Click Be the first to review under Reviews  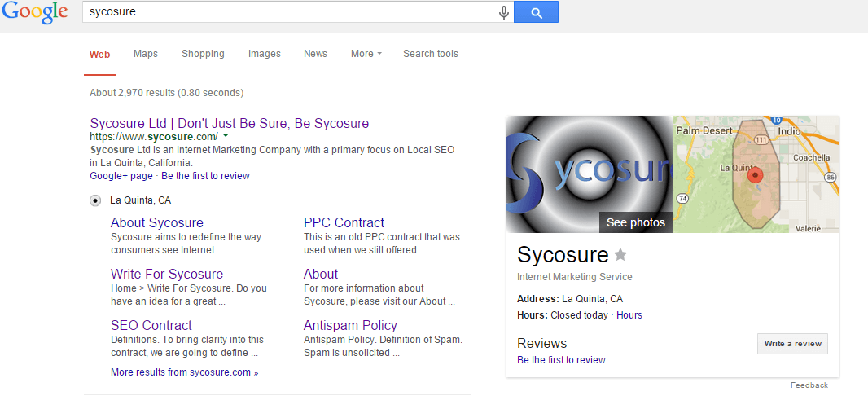pyautogui.click(x=561, y=360)
